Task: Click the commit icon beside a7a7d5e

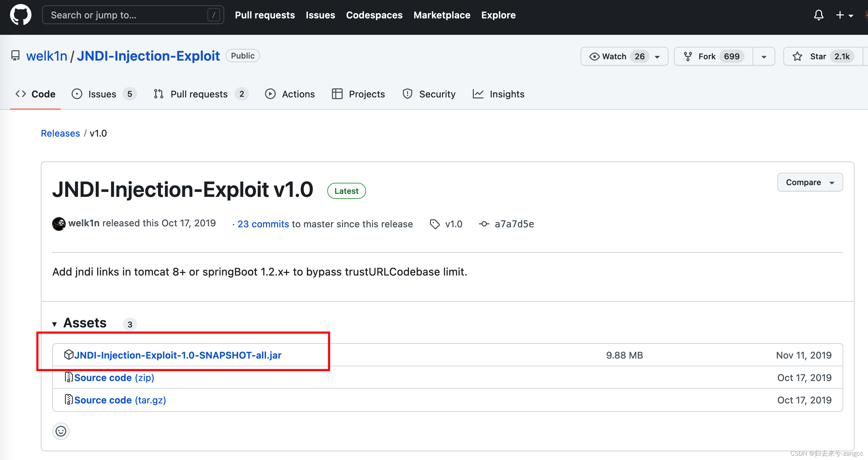Action: 484,224
